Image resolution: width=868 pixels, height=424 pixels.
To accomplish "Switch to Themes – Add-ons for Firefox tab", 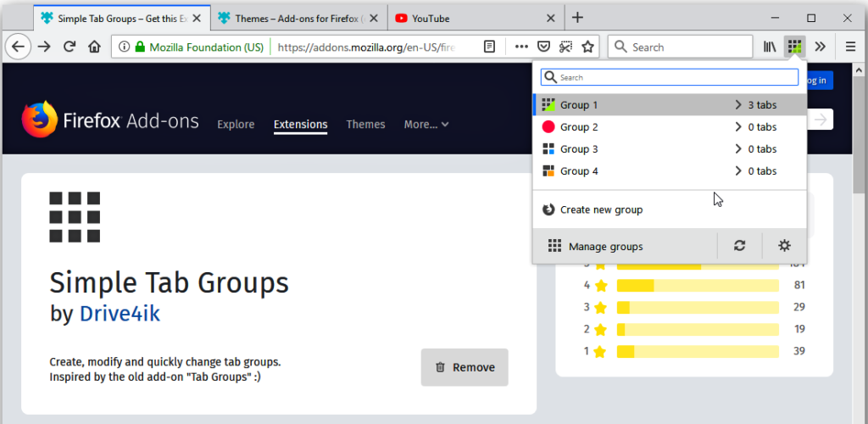I will click(299, 19).
